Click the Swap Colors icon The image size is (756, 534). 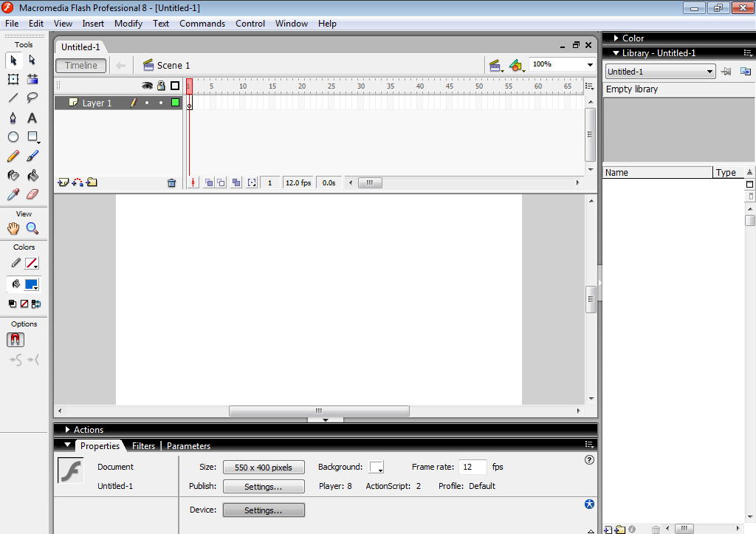[x=36, y=304]
